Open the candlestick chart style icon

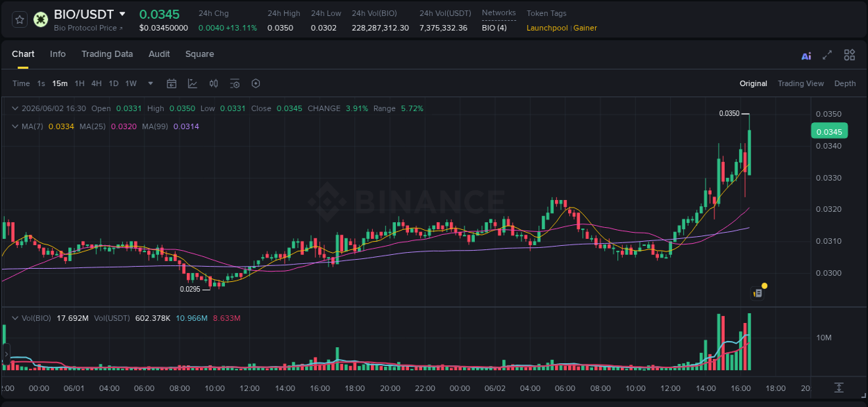(214, 83)
